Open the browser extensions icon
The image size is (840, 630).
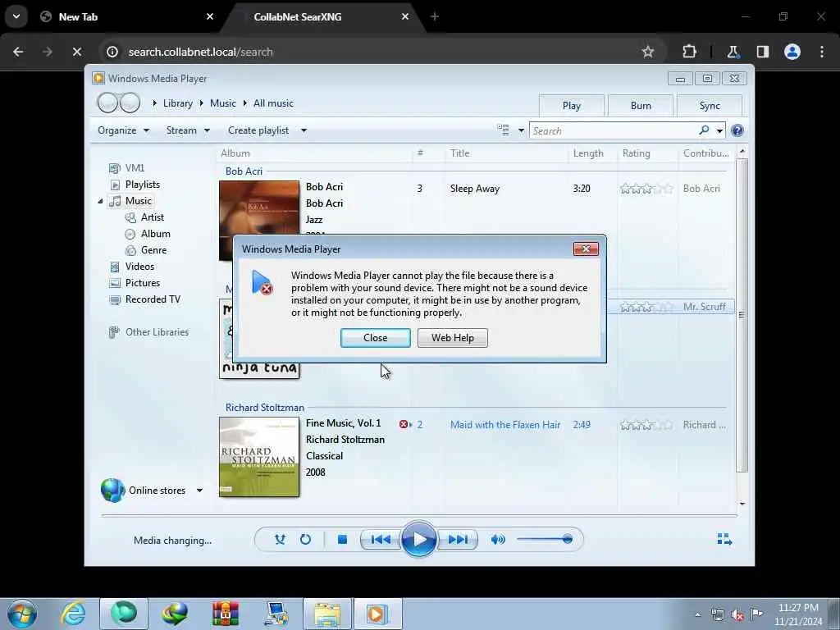[689, 52]
